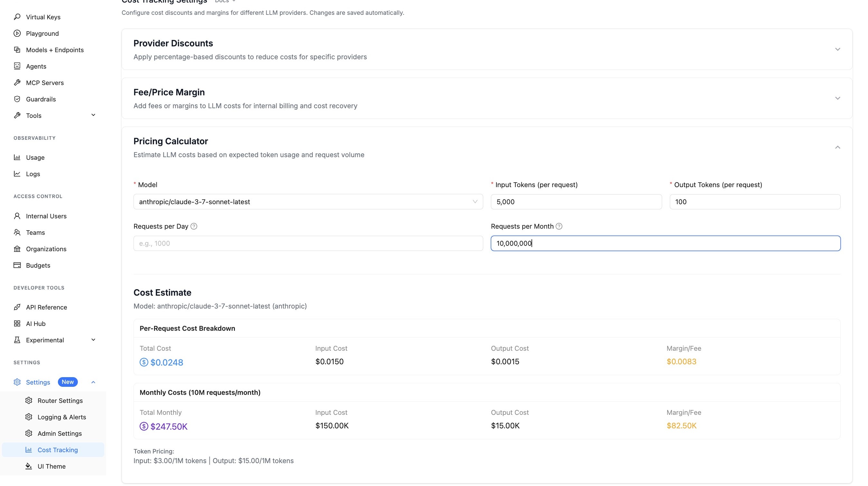
Task: Open the UI Theme settings
Action: point(51,466)
